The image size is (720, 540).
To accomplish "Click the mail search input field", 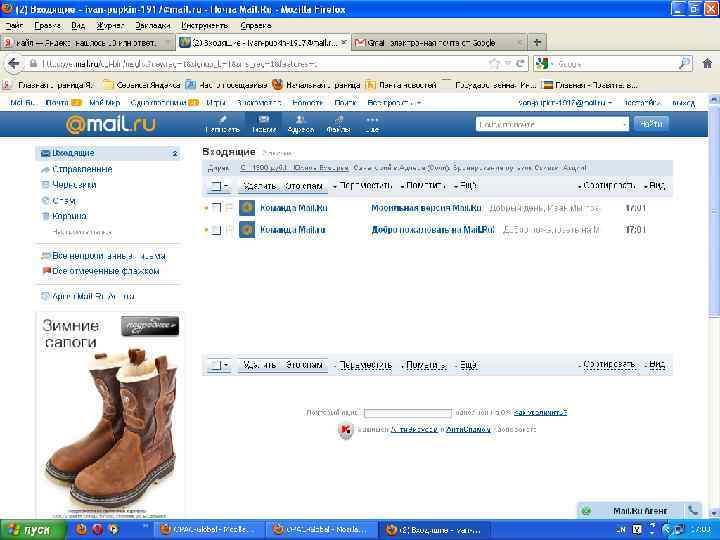I will [551, 124].
